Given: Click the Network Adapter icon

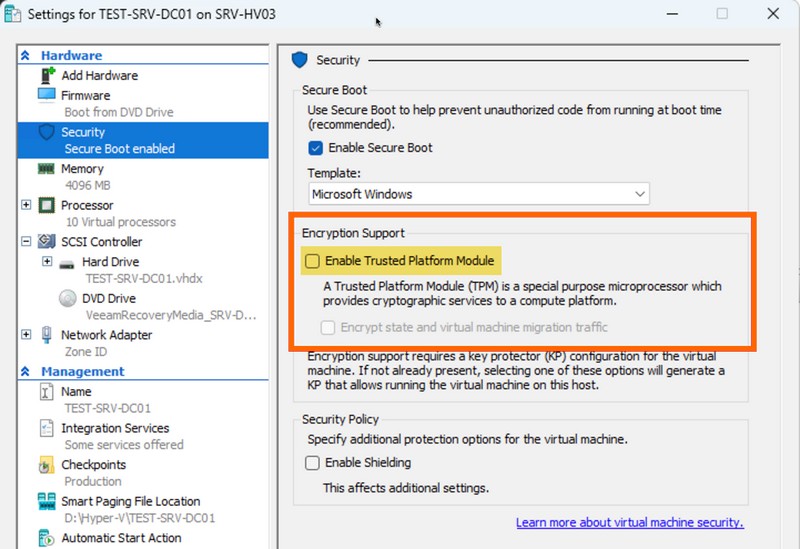Looking at the screenshot, I should [x=46, y=335].
